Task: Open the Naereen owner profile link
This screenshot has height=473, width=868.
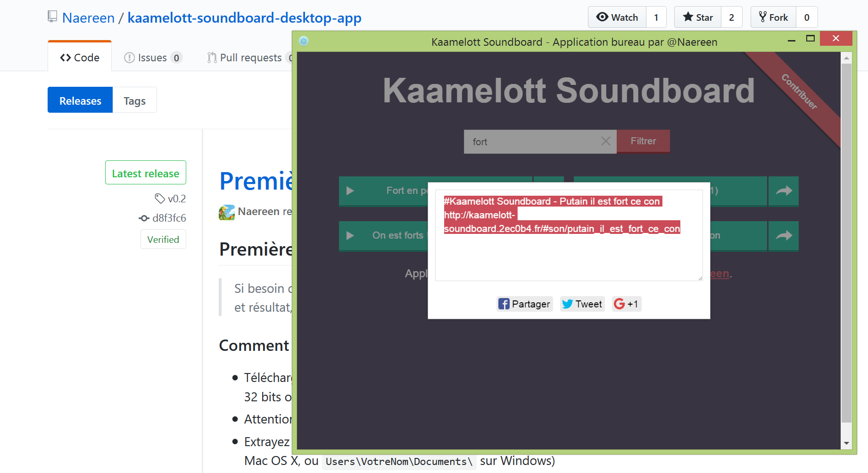Action: (88, 18)
